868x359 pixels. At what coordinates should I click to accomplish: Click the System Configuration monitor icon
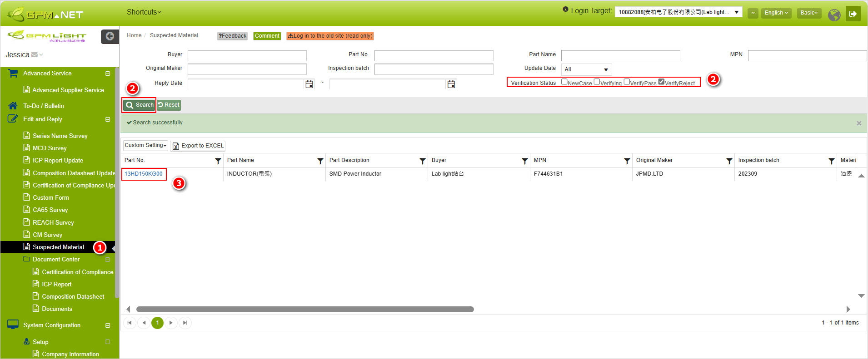(13, 325)
